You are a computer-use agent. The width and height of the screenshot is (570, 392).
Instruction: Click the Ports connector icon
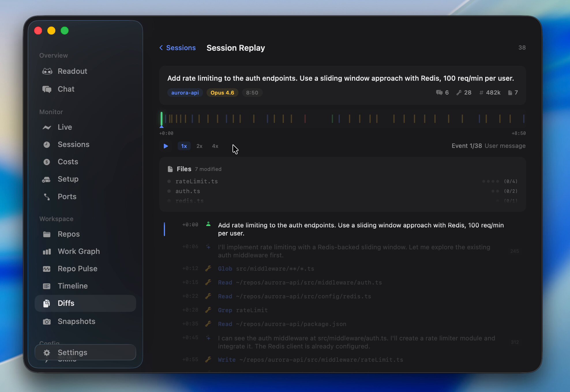[47, 197]
